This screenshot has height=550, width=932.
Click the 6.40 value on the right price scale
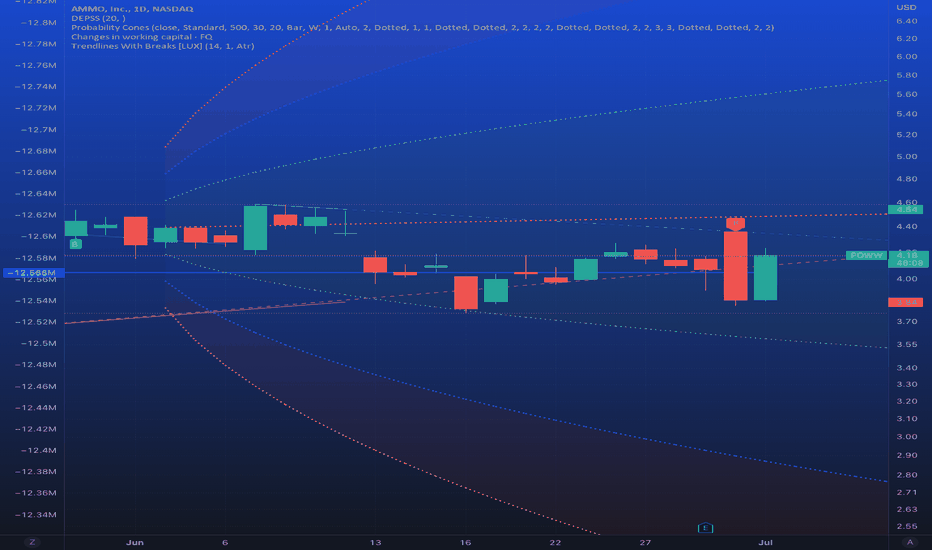click(x=906, y=21)
